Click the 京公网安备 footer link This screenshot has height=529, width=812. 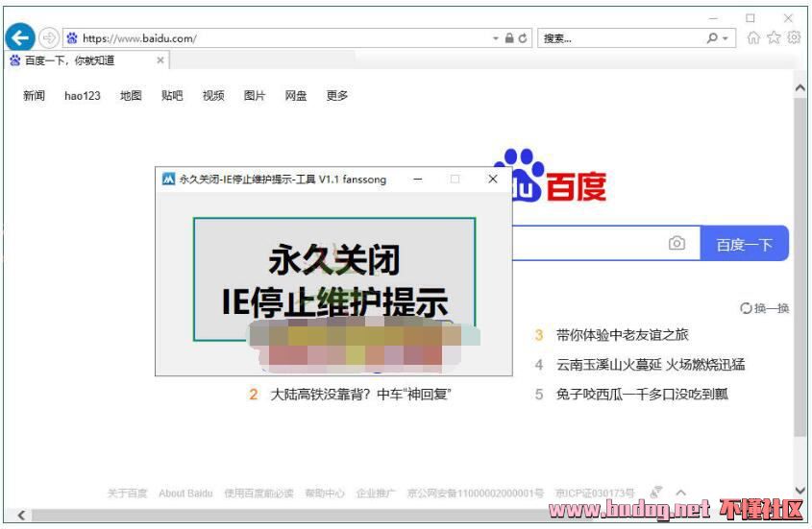click(476, 493)
